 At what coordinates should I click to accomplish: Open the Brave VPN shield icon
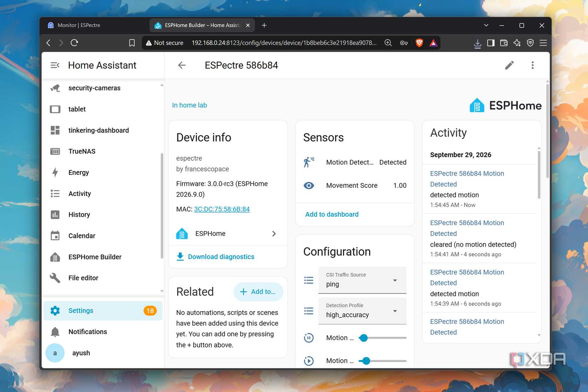point(530,43)
